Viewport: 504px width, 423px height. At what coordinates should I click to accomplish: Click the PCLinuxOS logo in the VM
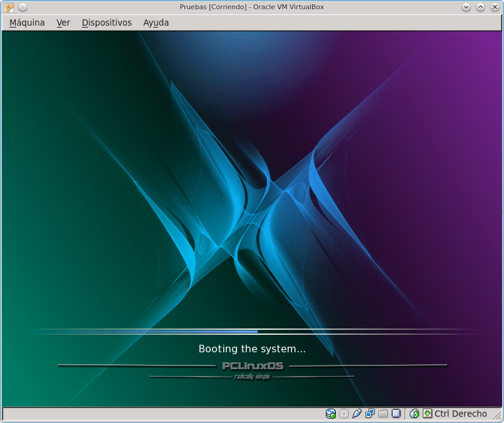click(x=253, y=366)
